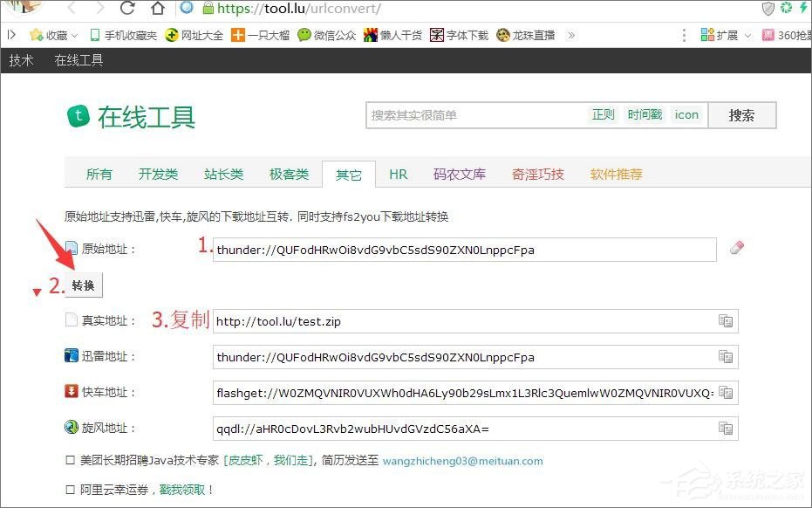The image size is (812, 508).
Task: Copy the QQ Xuanfeng (旋风) address via copy icon
Action: tap(725, 428)
